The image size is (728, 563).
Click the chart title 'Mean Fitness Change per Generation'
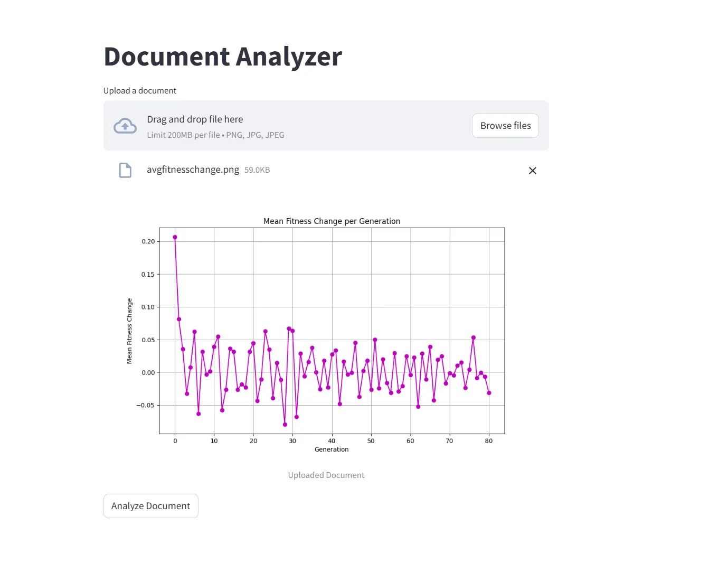pyautogui.click(x=332, y=221)
